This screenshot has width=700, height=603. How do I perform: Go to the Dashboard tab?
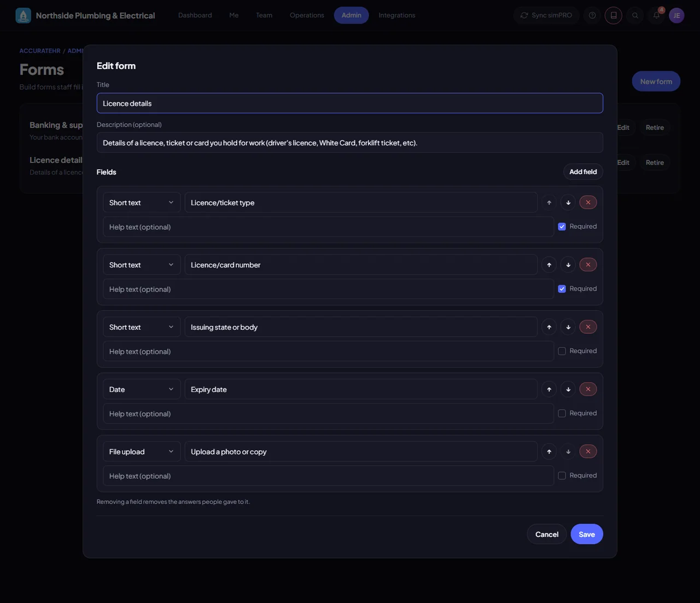195,15
